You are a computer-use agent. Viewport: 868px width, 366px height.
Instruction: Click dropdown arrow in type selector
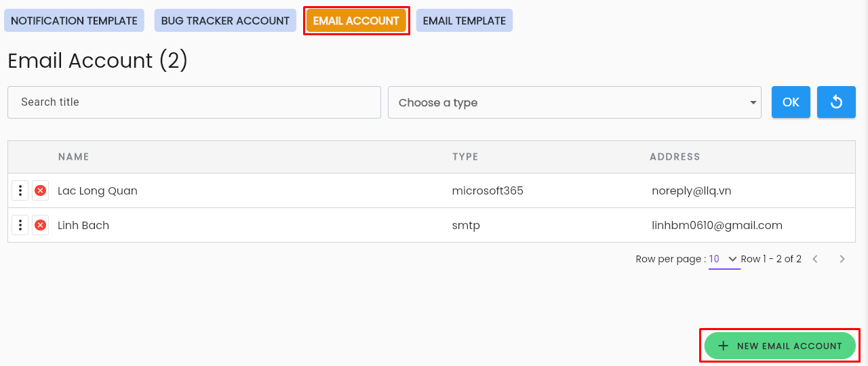[753, 103]
